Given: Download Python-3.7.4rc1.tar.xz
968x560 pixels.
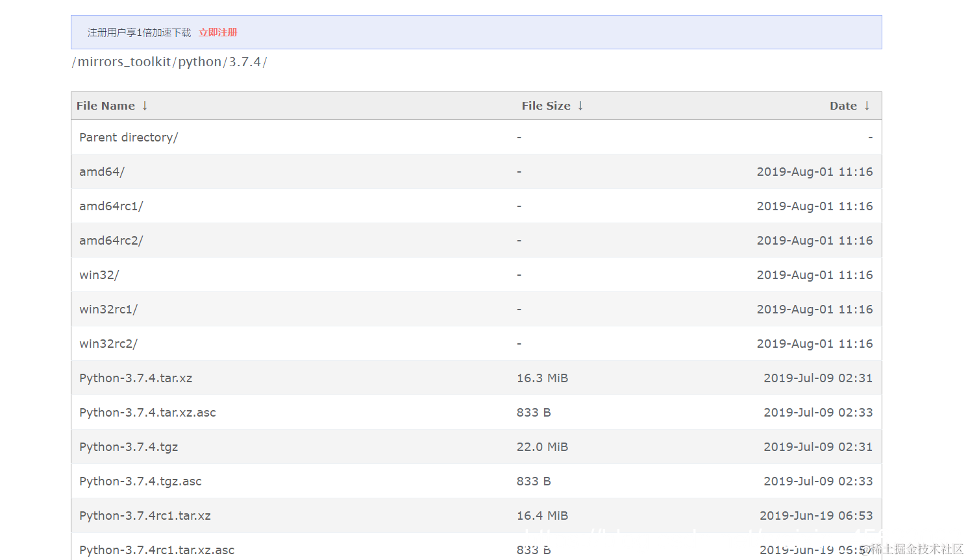Looking at the screenshot, I should [145, 516].
